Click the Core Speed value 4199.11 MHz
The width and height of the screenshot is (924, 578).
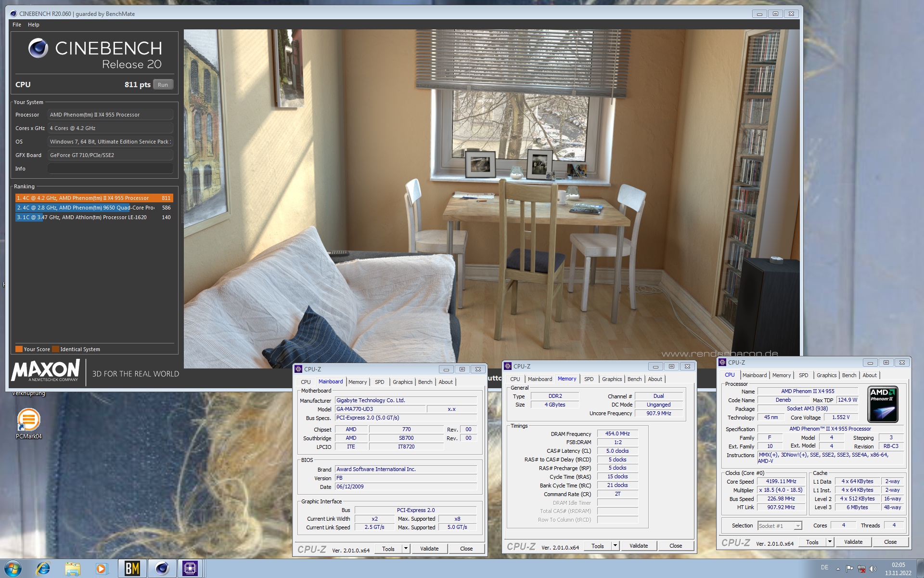[x=781, y=482]
